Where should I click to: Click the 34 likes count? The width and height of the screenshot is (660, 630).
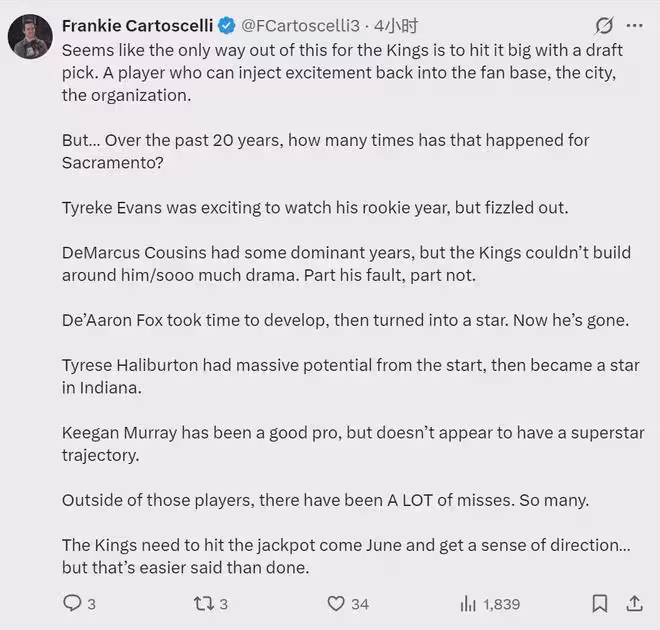click(x=360, y=604)
